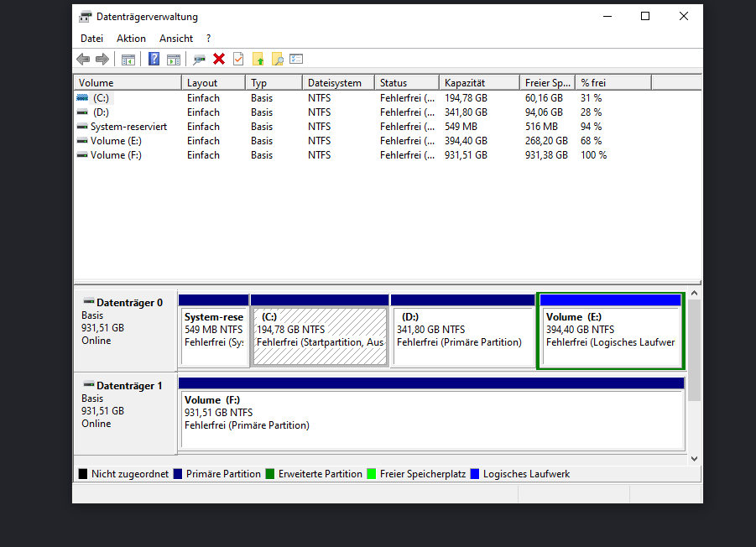Screen dimensions: 756x547
Task: Select the Volume (E:) logical drive block
Action: (x=610, y=331)
